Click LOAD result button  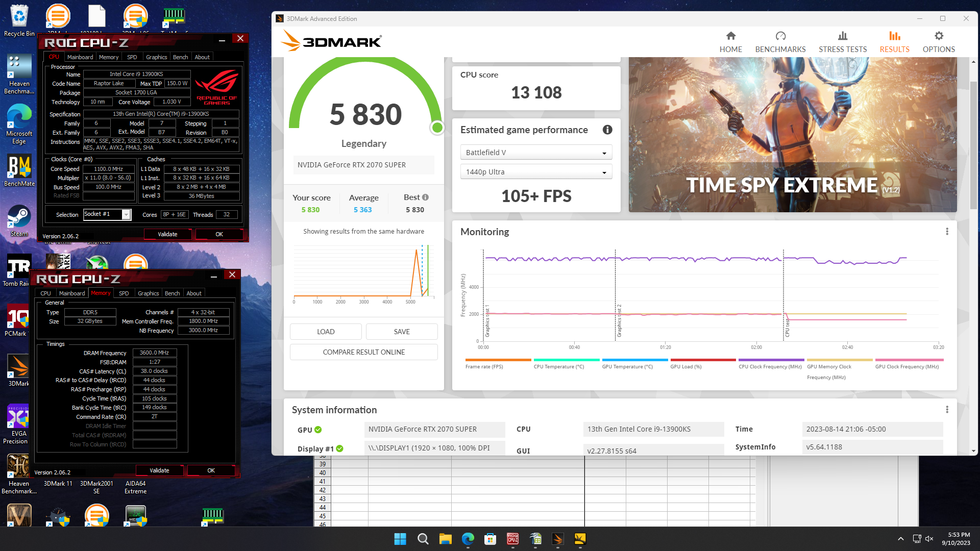tap(326, 332)
